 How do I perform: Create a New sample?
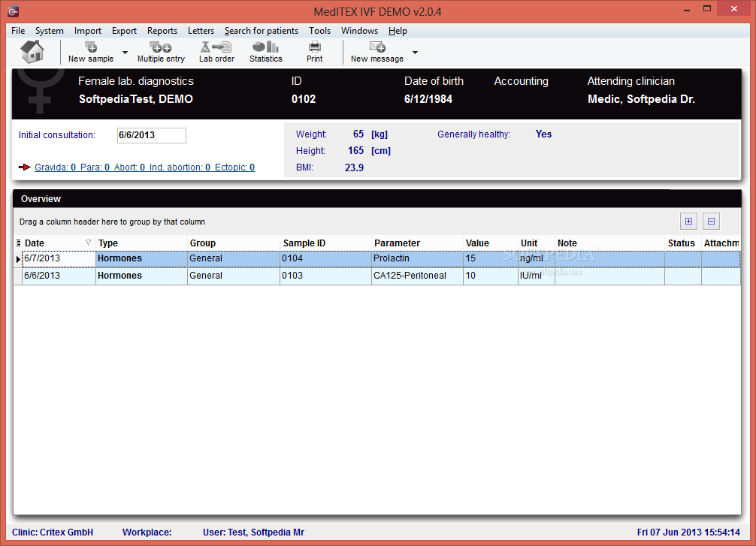pos(91,52)
